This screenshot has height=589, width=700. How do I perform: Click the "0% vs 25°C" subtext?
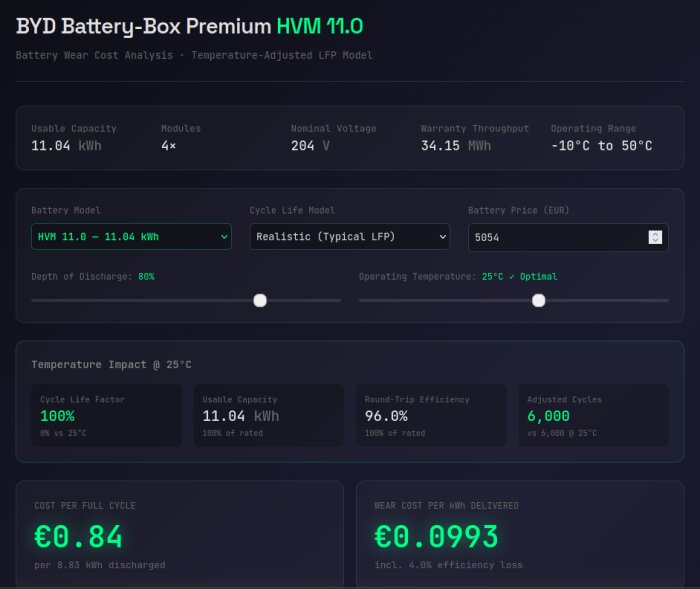[63, 433]
